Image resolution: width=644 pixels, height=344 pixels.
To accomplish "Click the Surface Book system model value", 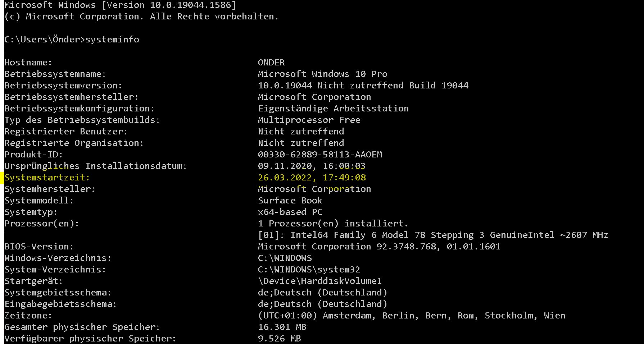I will pyautogui.click(x=290, y=201).
